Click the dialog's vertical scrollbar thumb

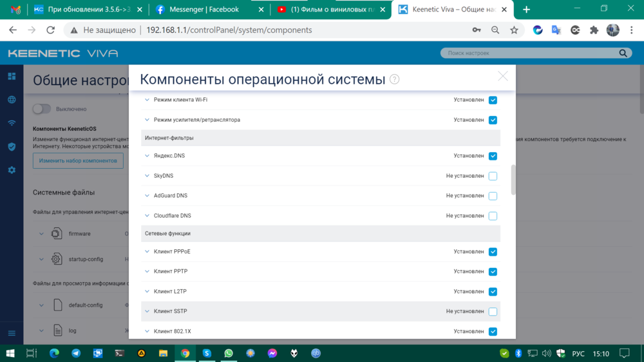click(x=513, y=180)
